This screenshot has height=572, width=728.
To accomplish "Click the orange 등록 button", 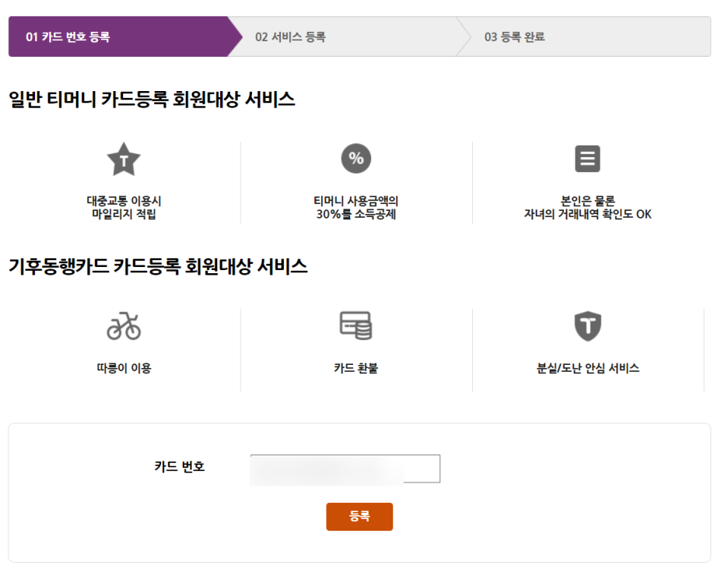I will (x=359, y=516).
